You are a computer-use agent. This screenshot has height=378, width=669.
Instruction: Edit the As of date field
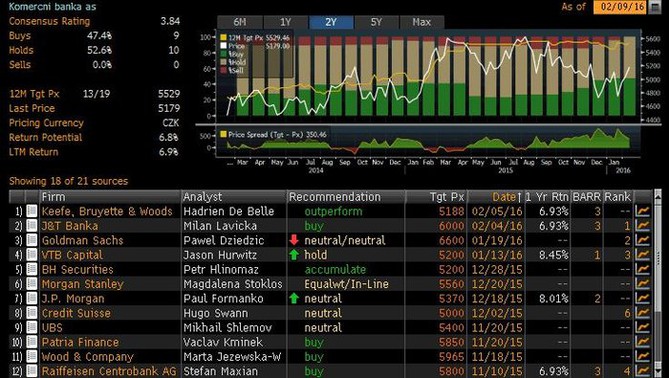620,7
